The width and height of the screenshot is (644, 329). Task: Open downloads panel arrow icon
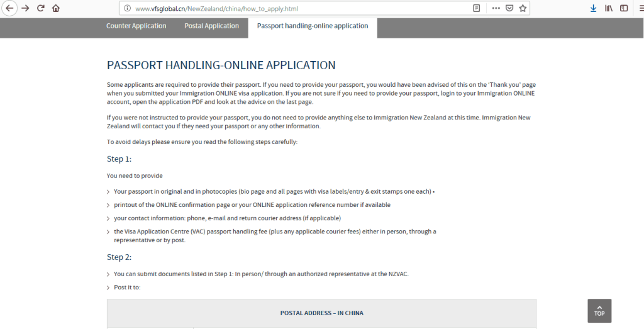pos(593,8)
